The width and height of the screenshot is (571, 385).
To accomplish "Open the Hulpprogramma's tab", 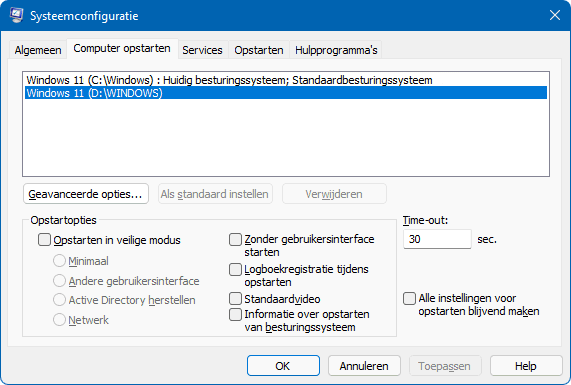I will 336,50.
